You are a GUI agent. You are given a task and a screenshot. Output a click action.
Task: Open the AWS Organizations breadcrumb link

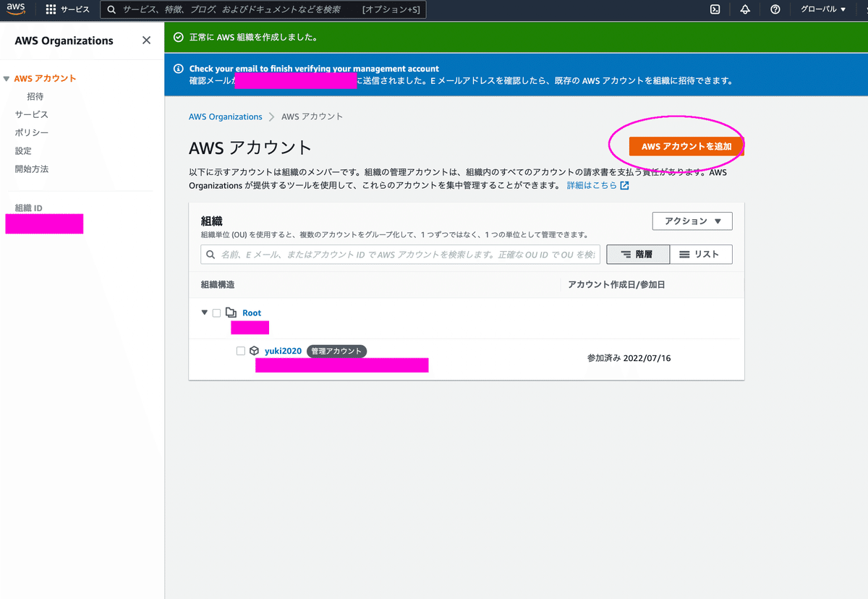[x=226, y=116]
